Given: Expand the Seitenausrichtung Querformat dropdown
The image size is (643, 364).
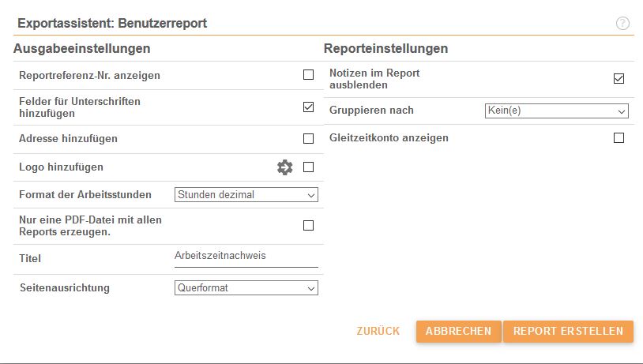Looking at the screenshot, I should pos(246,287).
